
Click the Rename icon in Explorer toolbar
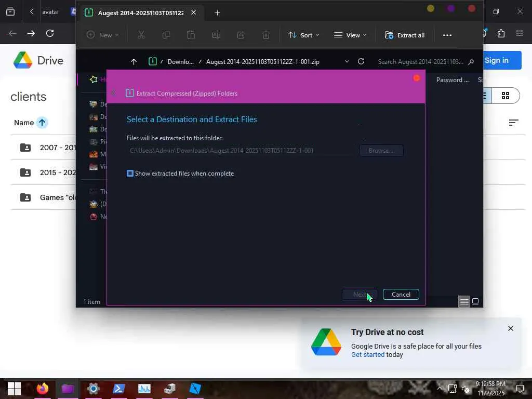tap(216, 35)
